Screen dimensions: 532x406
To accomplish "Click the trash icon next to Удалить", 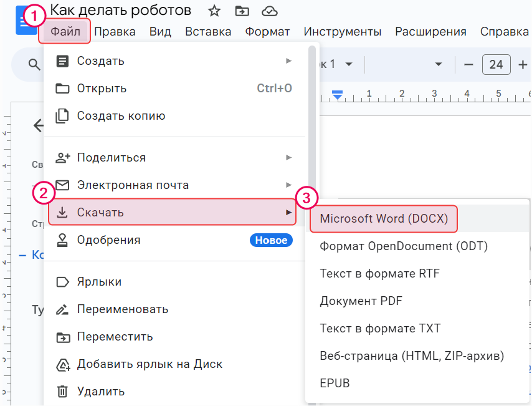I will [x=62, y=391].
